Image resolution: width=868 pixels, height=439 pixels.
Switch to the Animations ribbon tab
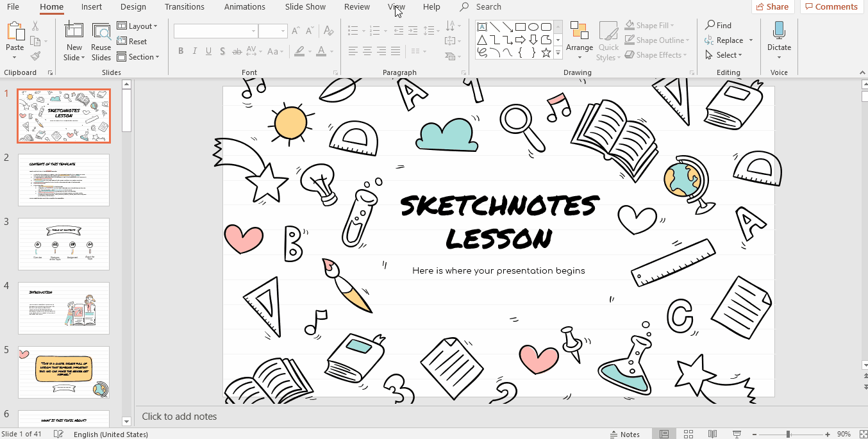pos(244,7)
